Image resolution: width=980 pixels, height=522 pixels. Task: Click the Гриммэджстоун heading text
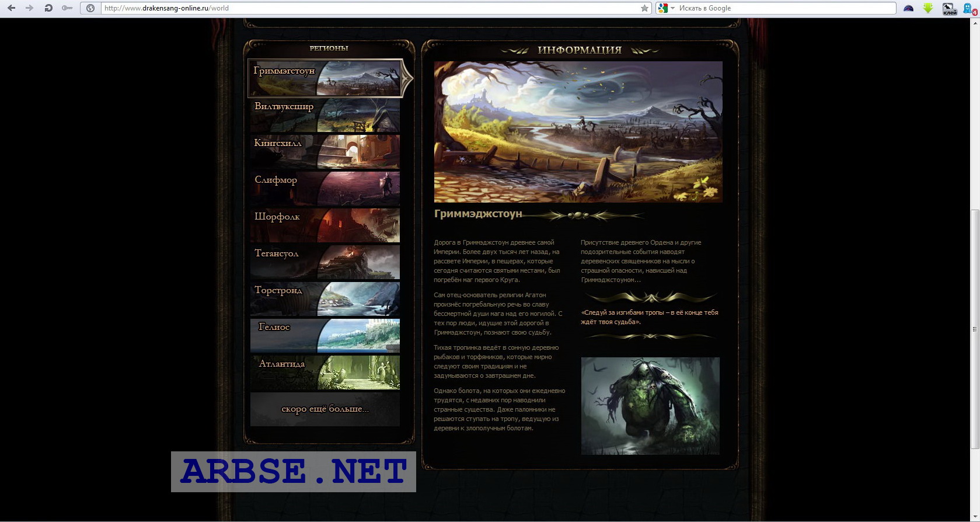click(x=478, y=214)
